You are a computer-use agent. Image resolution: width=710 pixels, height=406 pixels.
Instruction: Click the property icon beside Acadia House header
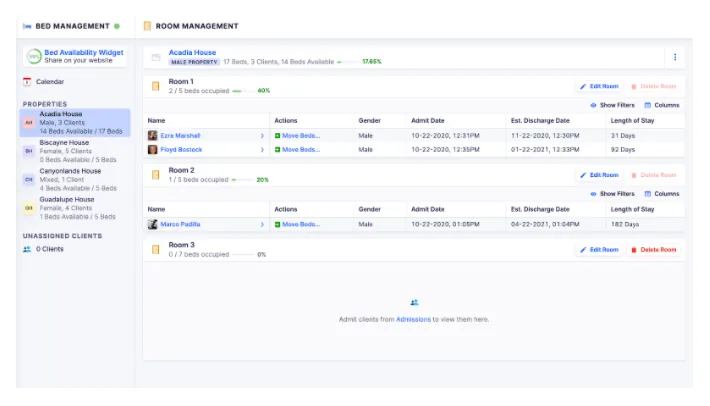pyautogui.click(x=156, y=57)
